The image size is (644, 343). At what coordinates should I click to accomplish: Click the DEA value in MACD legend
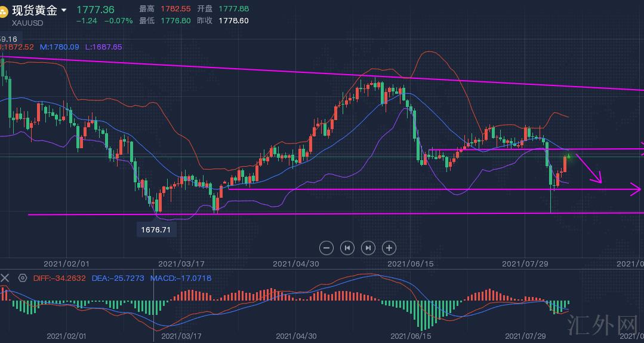pos(117,278)
